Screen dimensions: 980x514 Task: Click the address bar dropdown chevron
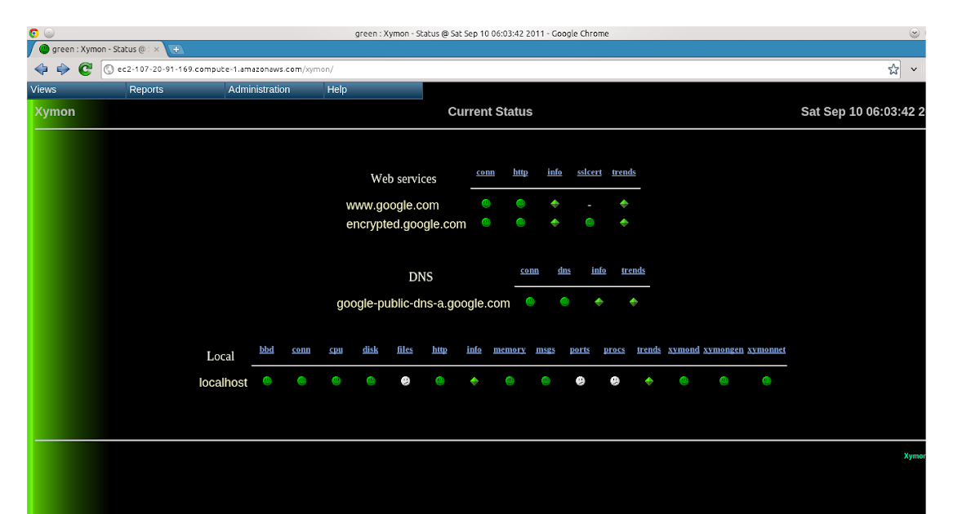(x=913, y=69)
